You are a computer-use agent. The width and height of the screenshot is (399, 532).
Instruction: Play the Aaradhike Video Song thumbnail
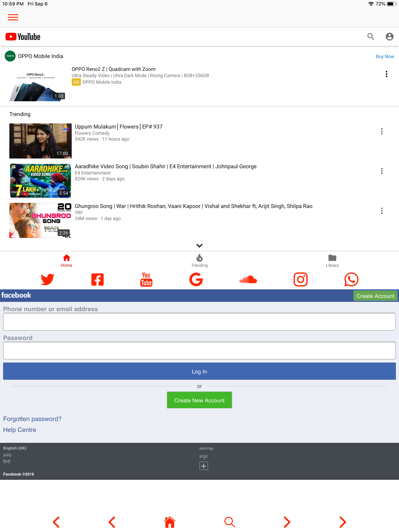click(41, 181)
